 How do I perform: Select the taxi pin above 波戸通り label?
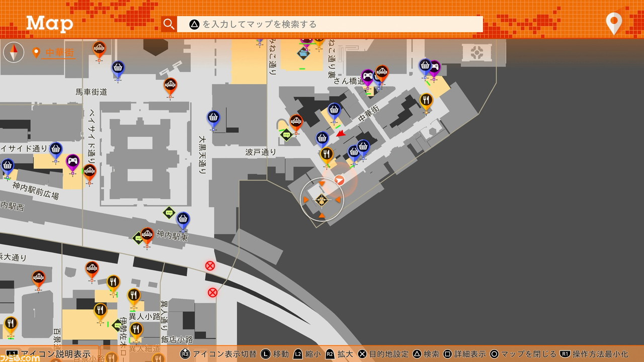tap(296, 123)
